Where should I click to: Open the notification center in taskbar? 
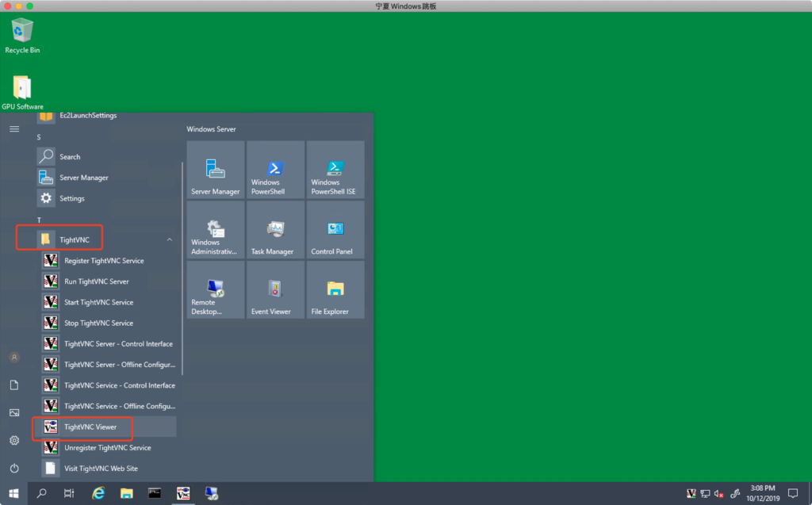[x=792, y=493]
